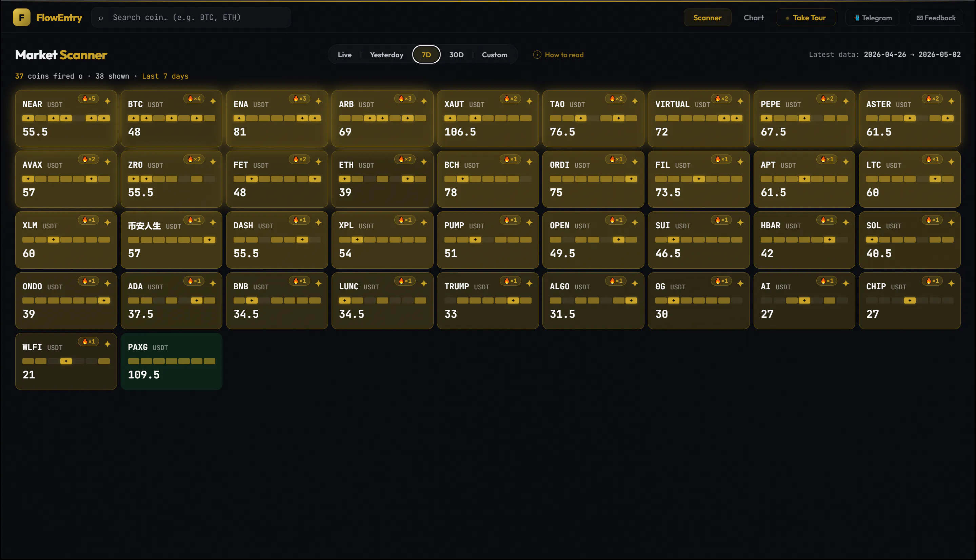Viewport: 976px width, 560px height.
Task: Switch to the Live time range tab
Action: pos(344,55)
